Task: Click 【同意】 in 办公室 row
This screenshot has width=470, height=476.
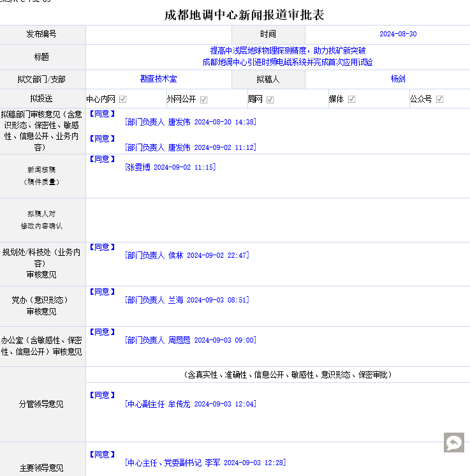Action: (102, 332)
